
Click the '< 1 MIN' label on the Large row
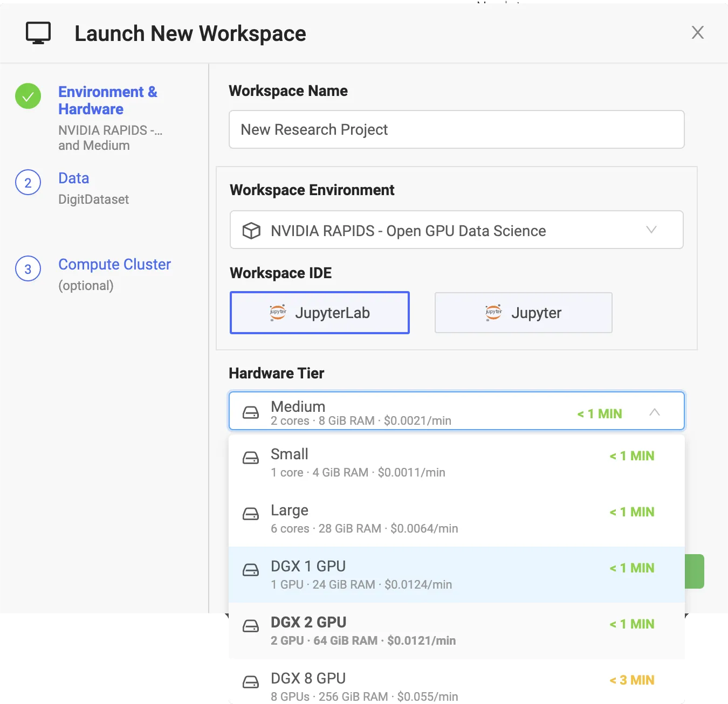click(x=632, y=512)
